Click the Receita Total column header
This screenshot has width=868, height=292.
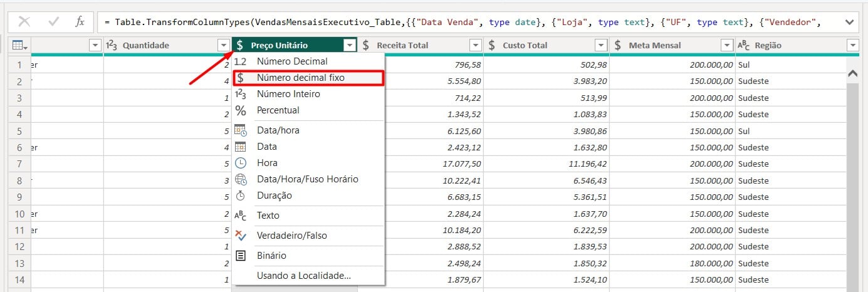pyautogui.click(x=421, y=45)
